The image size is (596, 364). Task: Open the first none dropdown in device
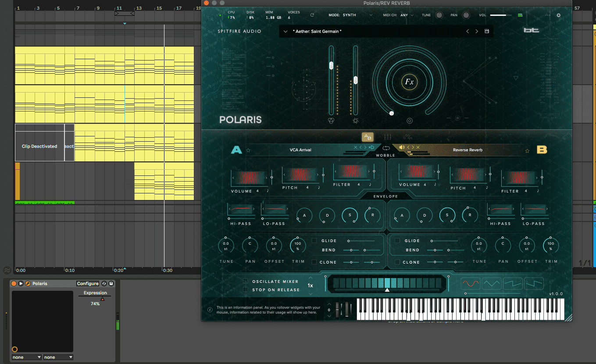pos(27,357)
